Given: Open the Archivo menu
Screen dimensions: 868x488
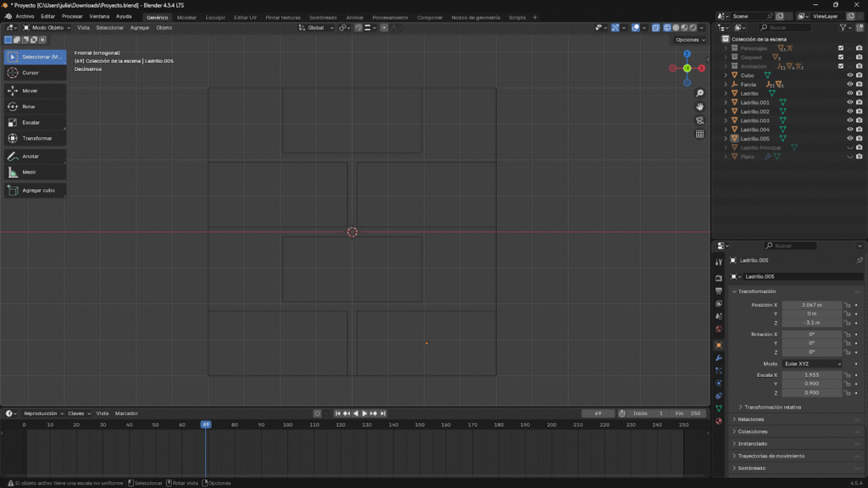Looking at the screenshot, I should click(25, 17).
